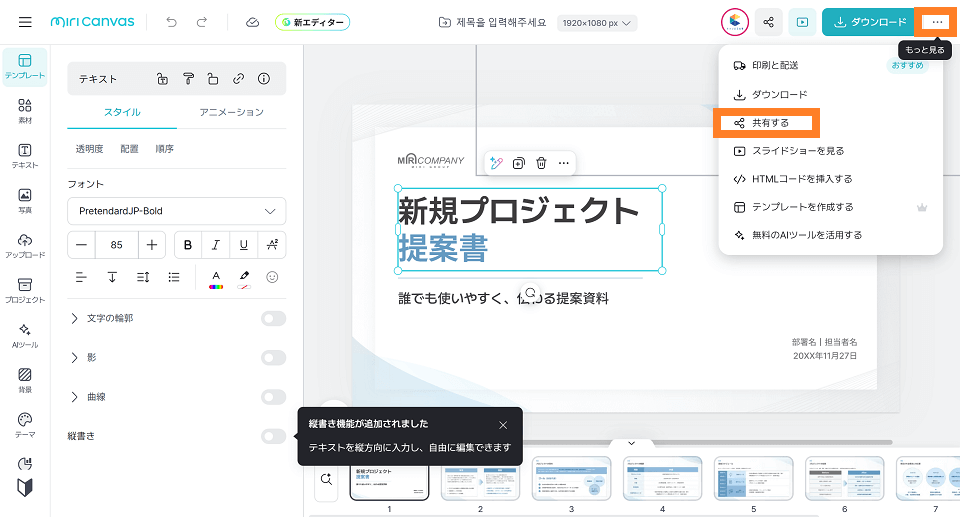Click the text color A icon
The height and width of the screenshot is (517, 960).
pyautogui.click(x=215, y=277)
